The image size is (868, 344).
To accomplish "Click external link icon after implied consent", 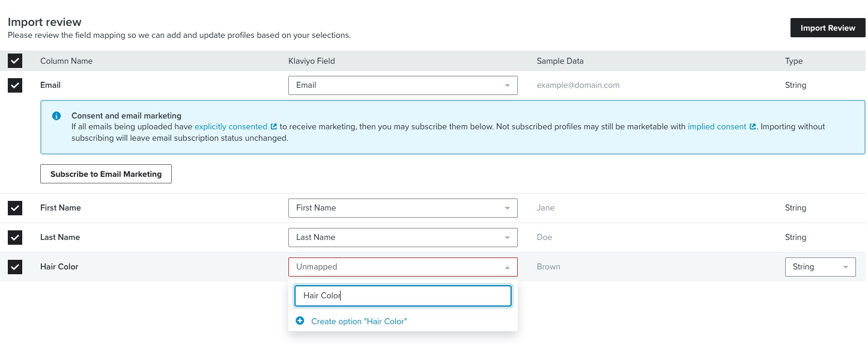I will (753, 127).
